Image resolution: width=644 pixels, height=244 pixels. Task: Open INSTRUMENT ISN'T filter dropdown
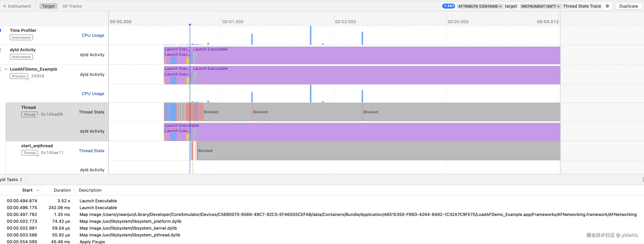point(540,6)
